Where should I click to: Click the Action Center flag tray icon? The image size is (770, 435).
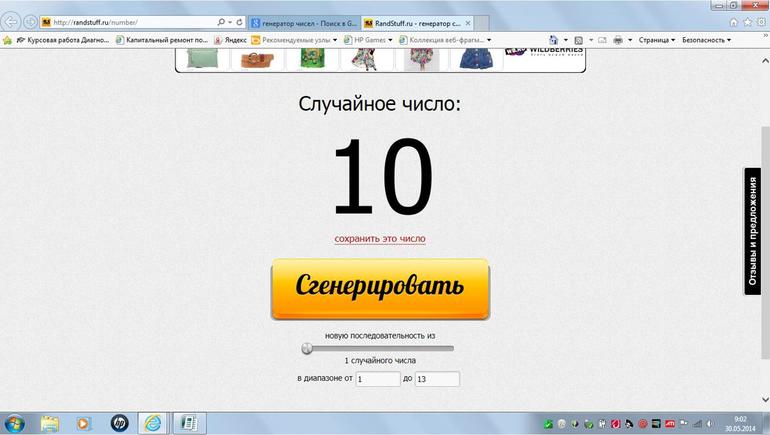683,423
